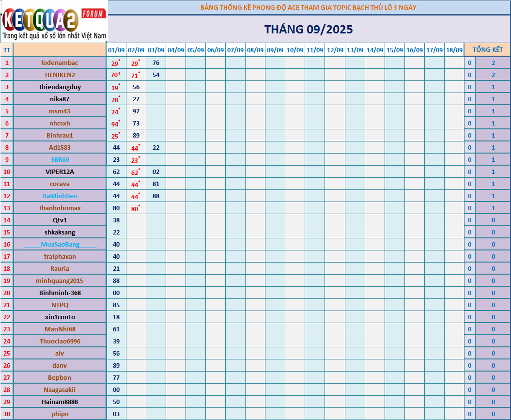Click the name Bepbon

pos(60,378)
